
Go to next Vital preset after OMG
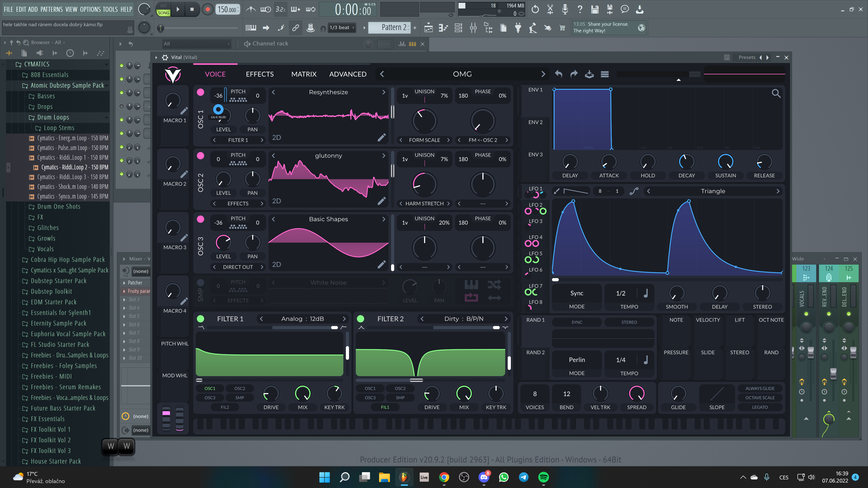coord(543,74)
